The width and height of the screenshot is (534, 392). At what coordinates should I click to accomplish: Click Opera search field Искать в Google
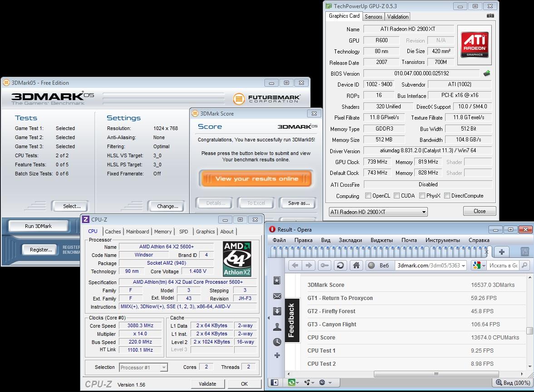(x=503, y=266)
